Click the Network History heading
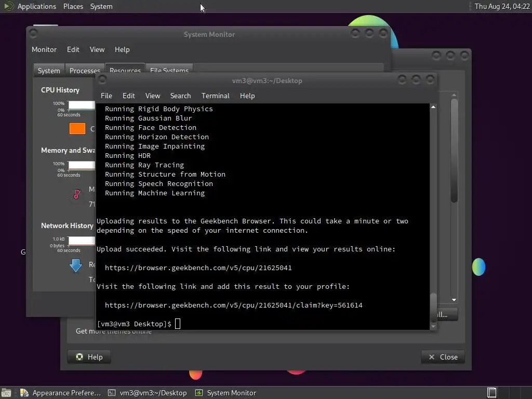 67,225
